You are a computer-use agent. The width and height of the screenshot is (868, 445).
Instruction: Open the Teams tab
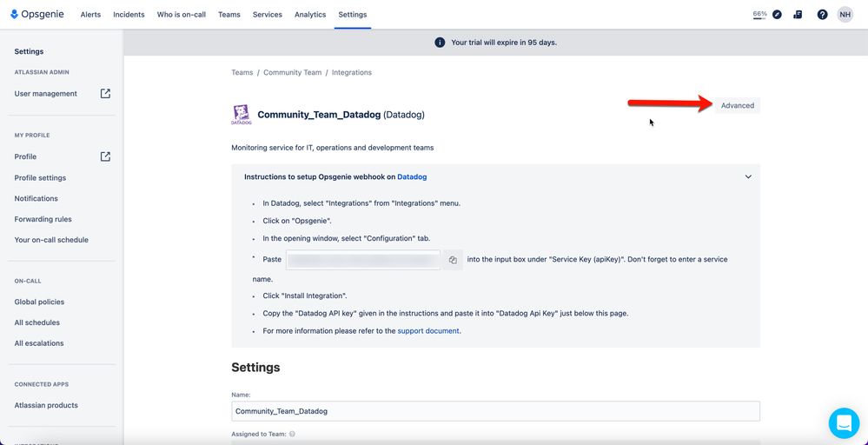(229, 15)
